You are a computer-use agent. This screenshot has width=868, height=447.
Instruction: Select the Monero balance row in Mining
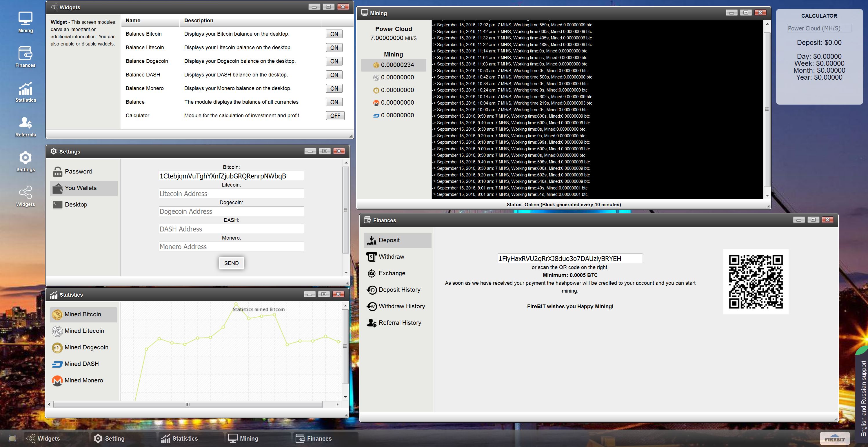pyautogui.click(x=394, y=103)
